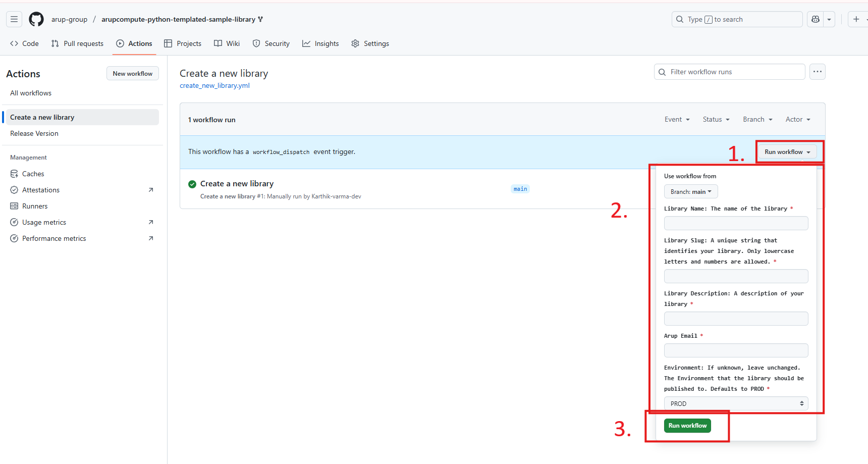The width and height of the screenshot is (868, 464).
Task: Expand the Actor filter dropdown
Action: coord(798,119)
